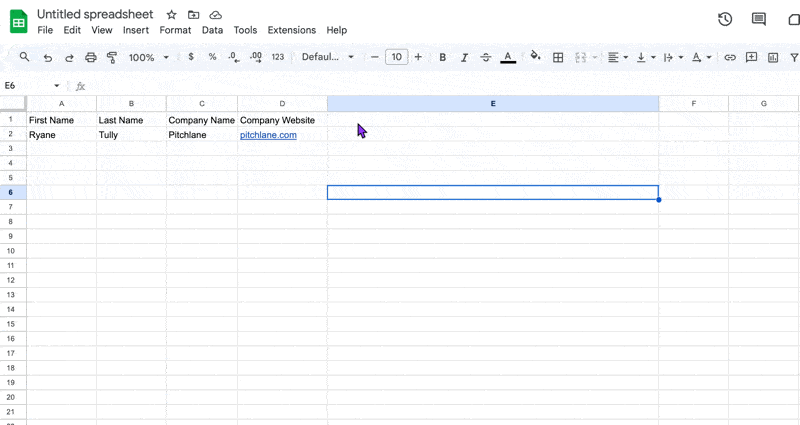The height and width of the screenshot is (425, 800).
Task: Open the text color picker
Action: [508, 57]
